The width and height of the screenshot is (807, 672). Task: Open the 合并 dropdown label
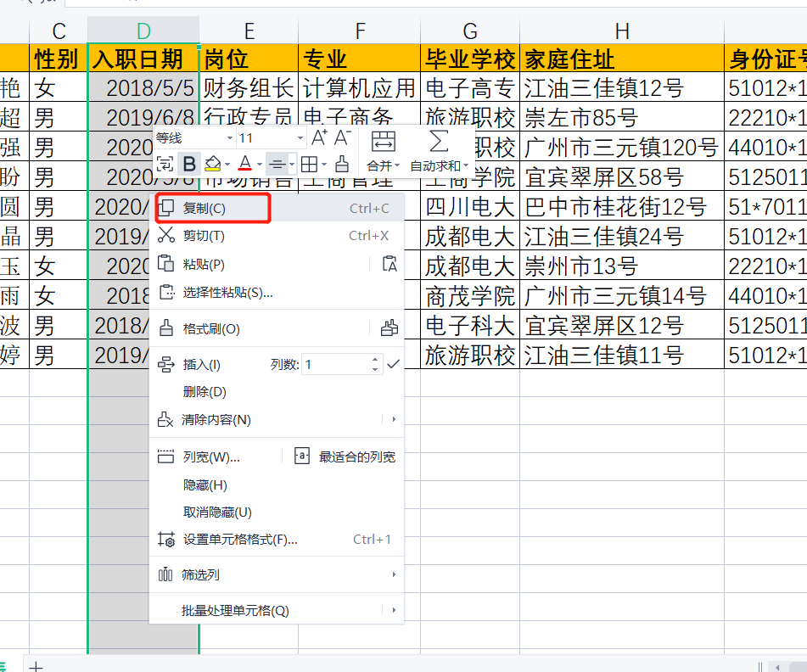point(383,165)
